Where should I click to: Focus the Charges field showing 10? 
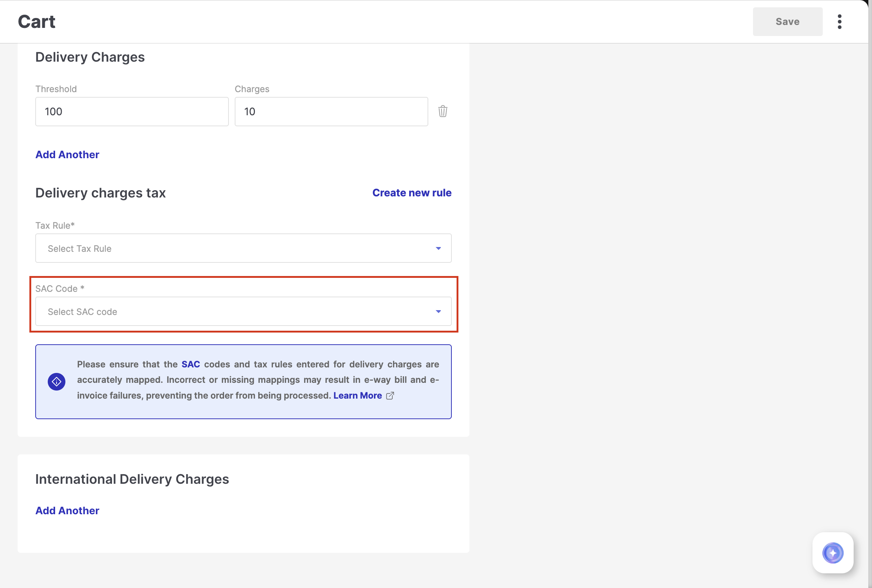point(331,112)
